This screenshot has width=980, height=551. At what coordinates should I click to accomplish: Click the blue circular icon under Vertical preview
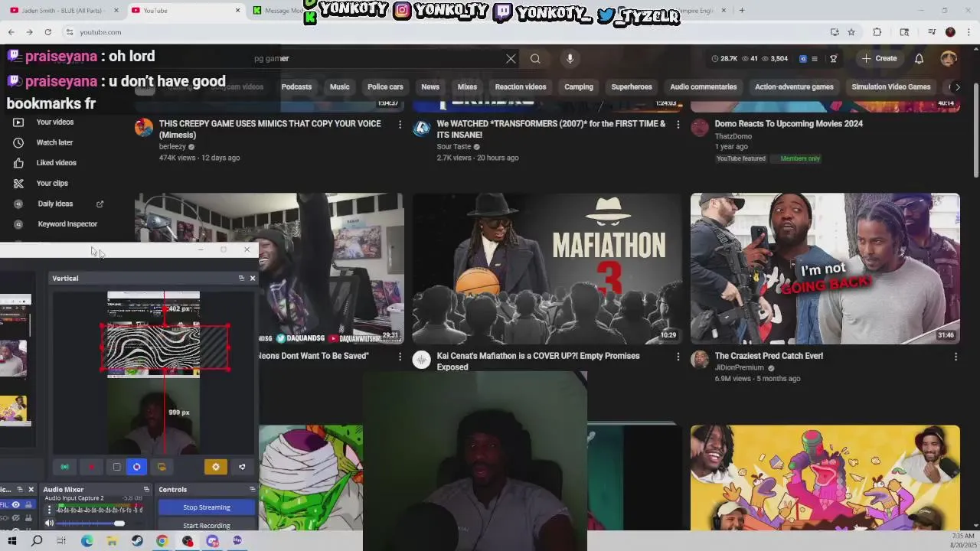(x=136, y=467)
